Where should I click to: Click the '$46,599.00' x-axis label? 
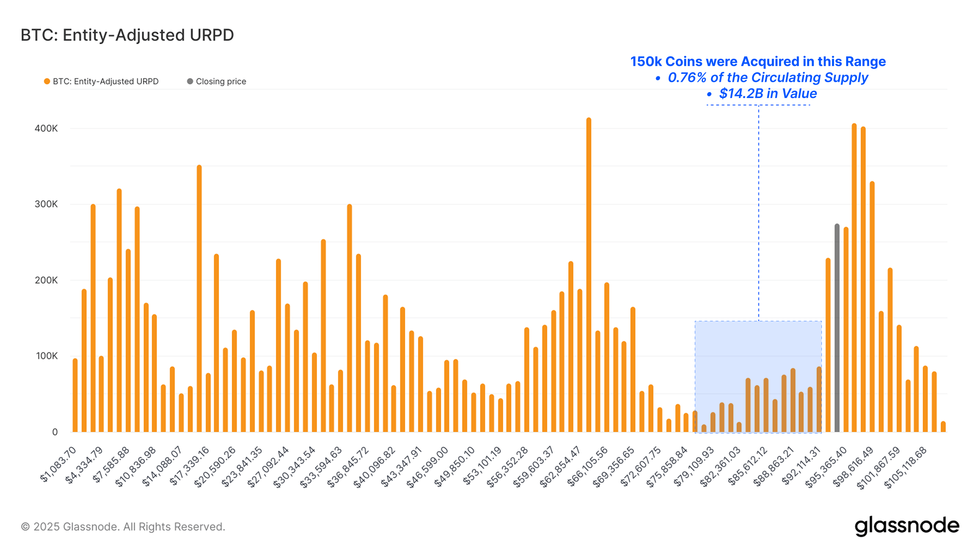pyautogui.click(x=427, y=467)
